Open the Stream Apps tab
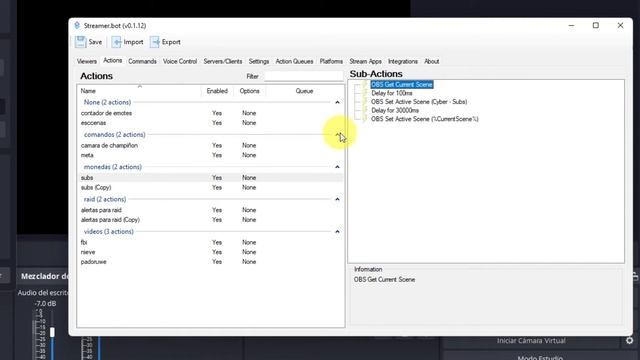The height and width of the screenshot is (360, 640). [x=365, y=61]
